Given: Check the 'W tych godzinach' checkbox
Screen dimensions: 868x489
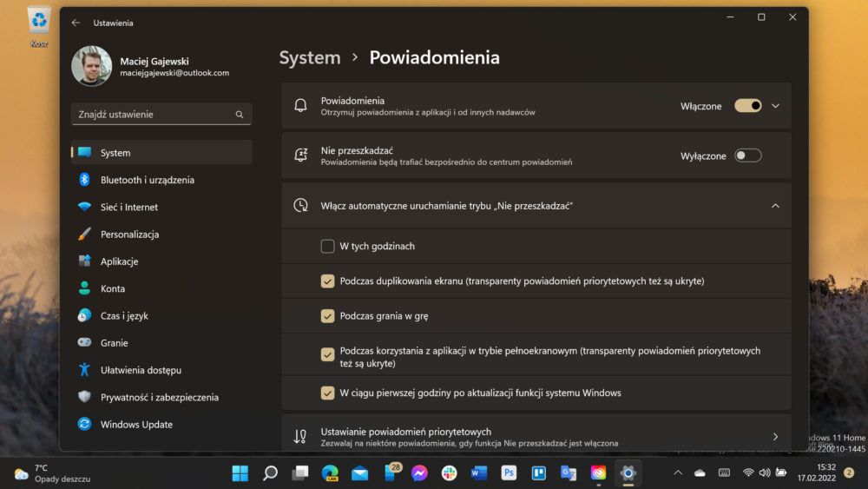Looking at the screenshot, I should pyautogui.click(x=328, y=246).
